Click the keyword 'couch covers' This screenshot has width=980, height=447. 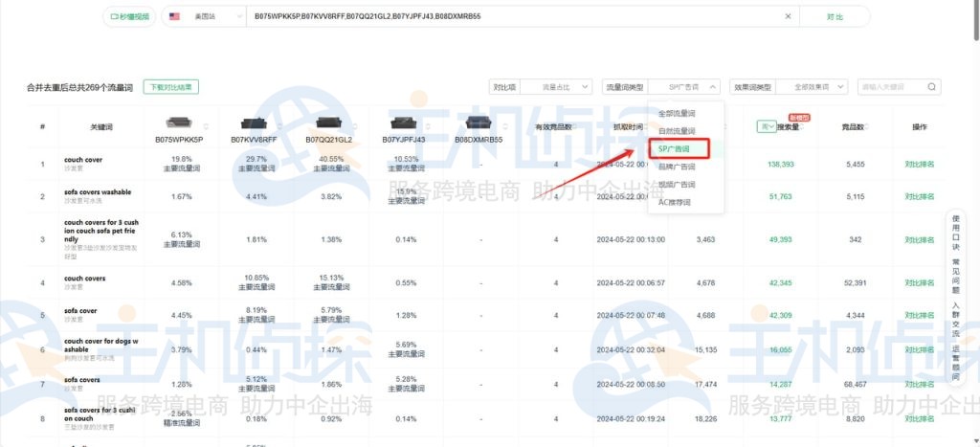coord(85,279)
